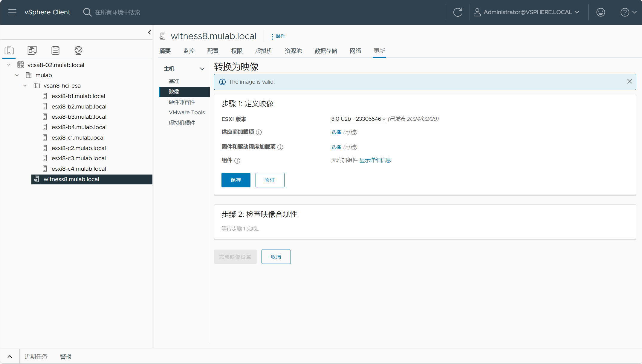Click the user avatar icon

(477, 12)
